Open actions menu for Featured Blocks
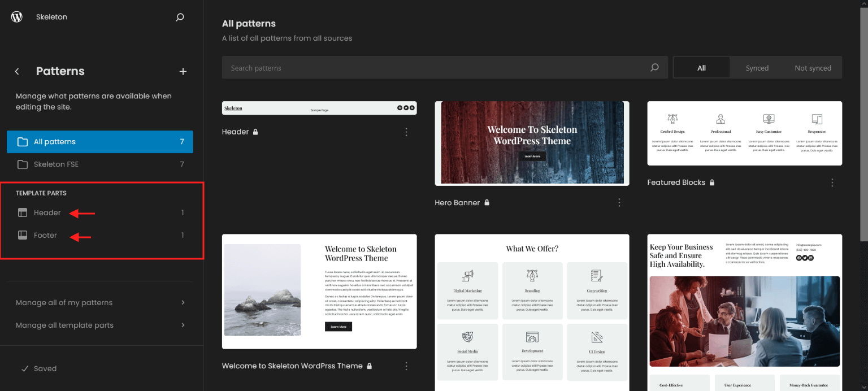868x391 pixels. point(832,183)
